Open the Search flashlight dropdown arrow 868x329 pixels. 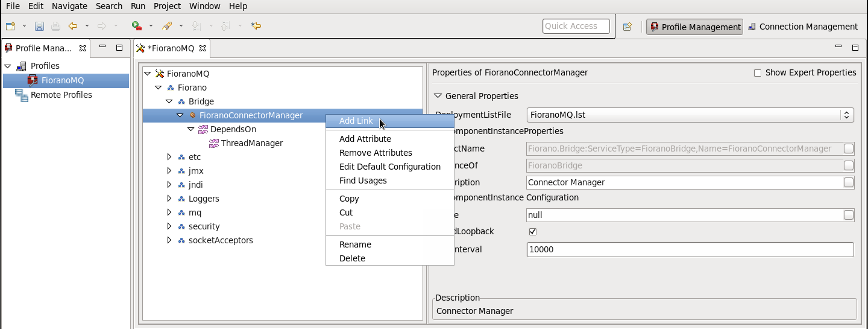coord(181,26)
